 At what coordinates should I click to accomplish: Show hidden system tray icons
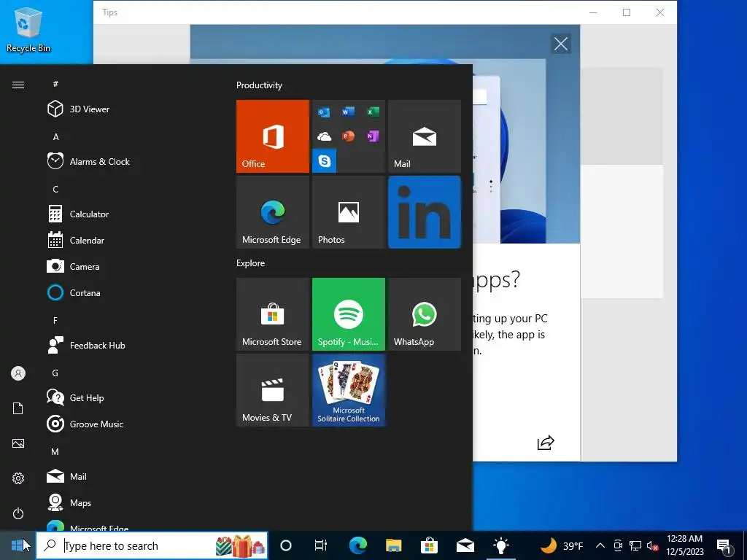[x=600, y=545]
